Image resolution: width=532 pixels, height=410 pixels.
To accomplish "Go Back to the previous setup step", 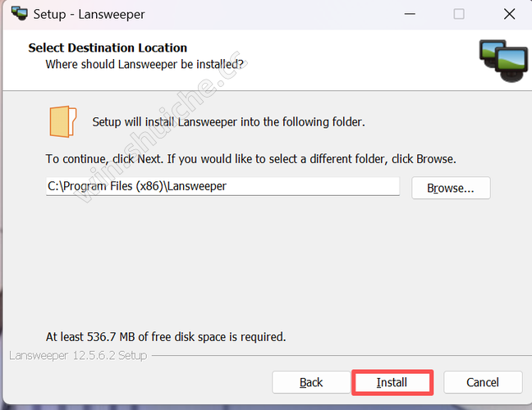I will pos(311,382).
